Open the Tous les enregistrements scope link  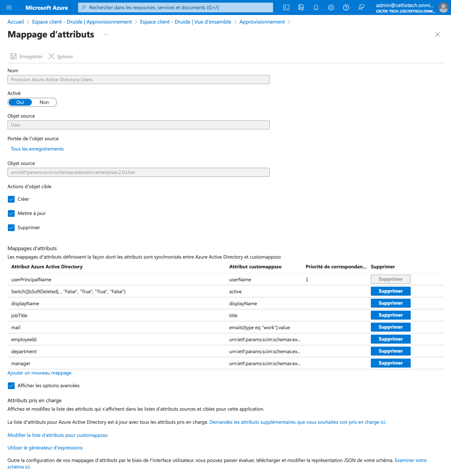(x=37, y=149)
